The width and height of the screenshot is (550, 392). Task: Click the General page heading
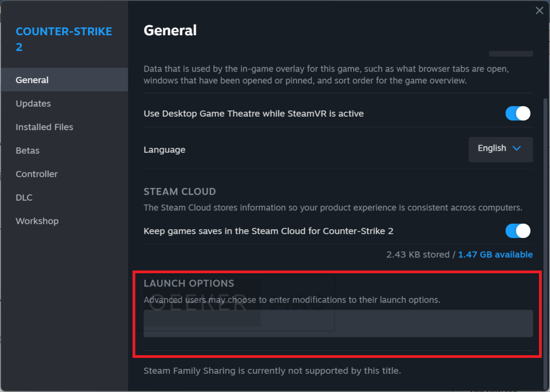(170, 30)
